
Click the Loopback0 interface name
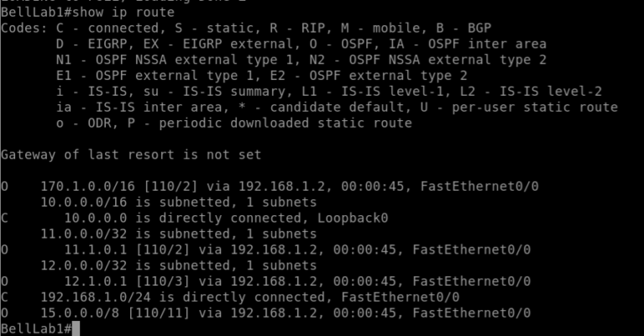click(353, 218)
